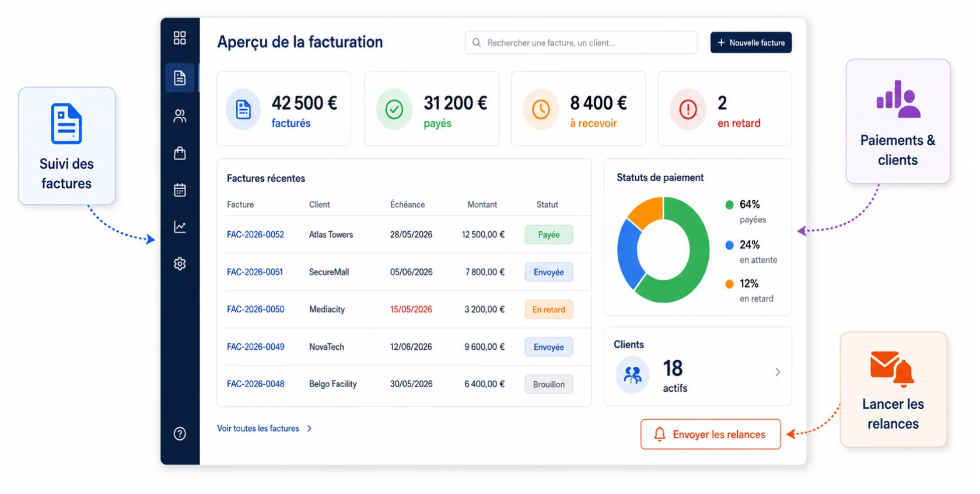This screenshot has height=494, width=980.
Task: Open invoice FAC-2026-0049
Action: pos(256,347)
